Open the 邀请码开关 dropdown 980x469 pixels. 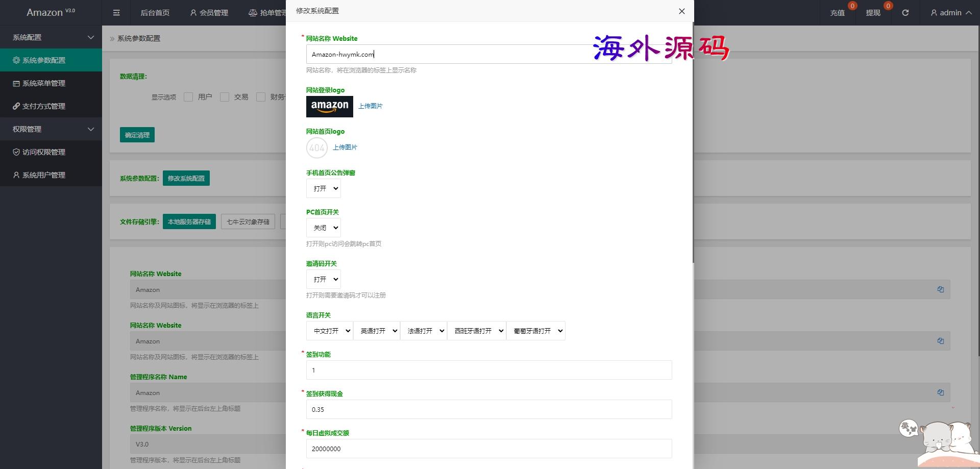[324, 279]
